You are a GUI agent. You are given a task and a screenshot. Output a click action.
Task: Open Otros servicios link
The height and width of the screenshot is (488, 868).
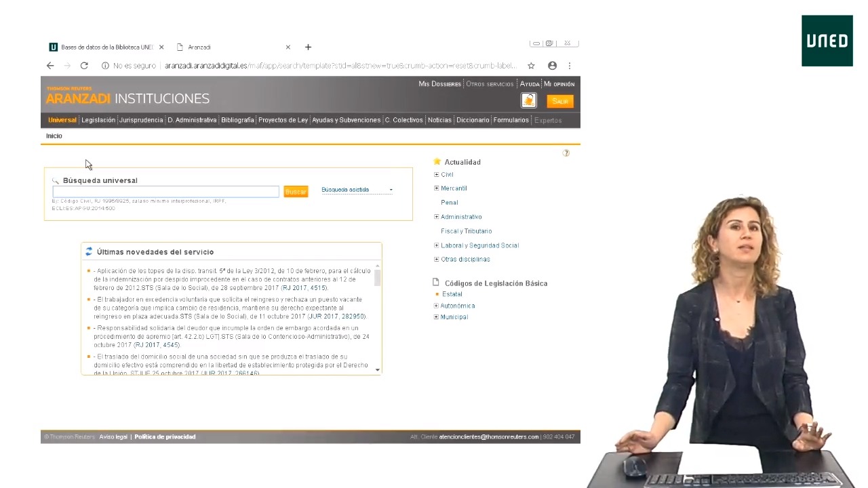490,84
